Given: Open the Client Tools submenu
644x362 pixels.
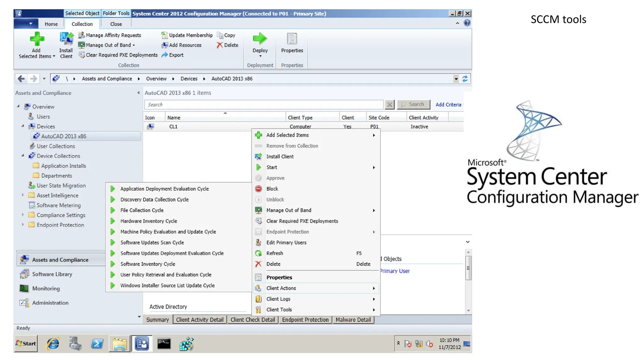Looking at the screenshot, I should 316,310.
